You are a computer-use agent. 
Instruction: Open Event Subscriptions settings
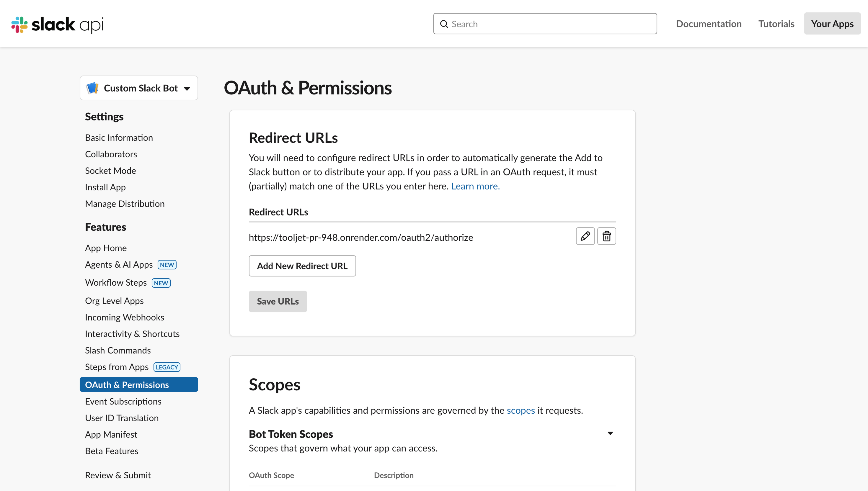point(123,401)
